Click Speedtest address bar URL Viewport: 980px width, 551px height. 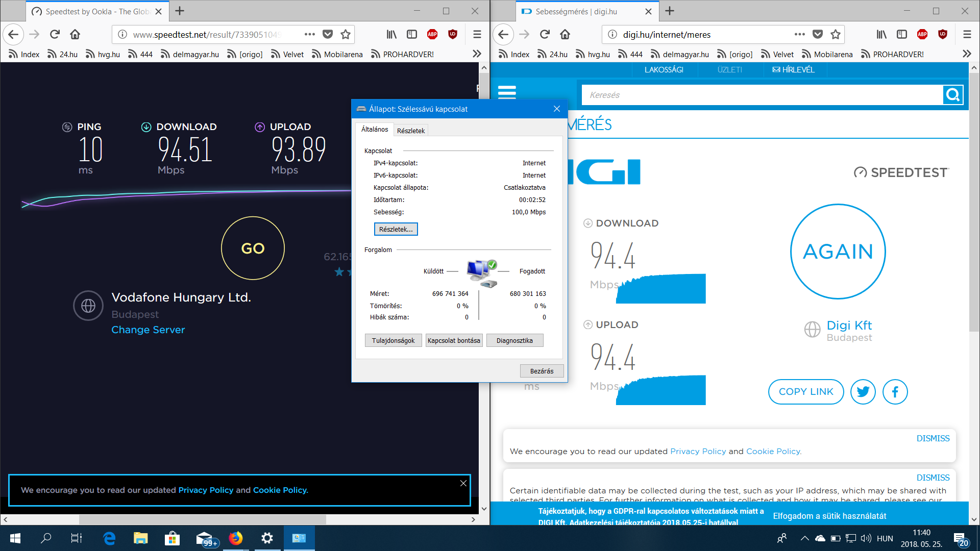click(207, 34)
